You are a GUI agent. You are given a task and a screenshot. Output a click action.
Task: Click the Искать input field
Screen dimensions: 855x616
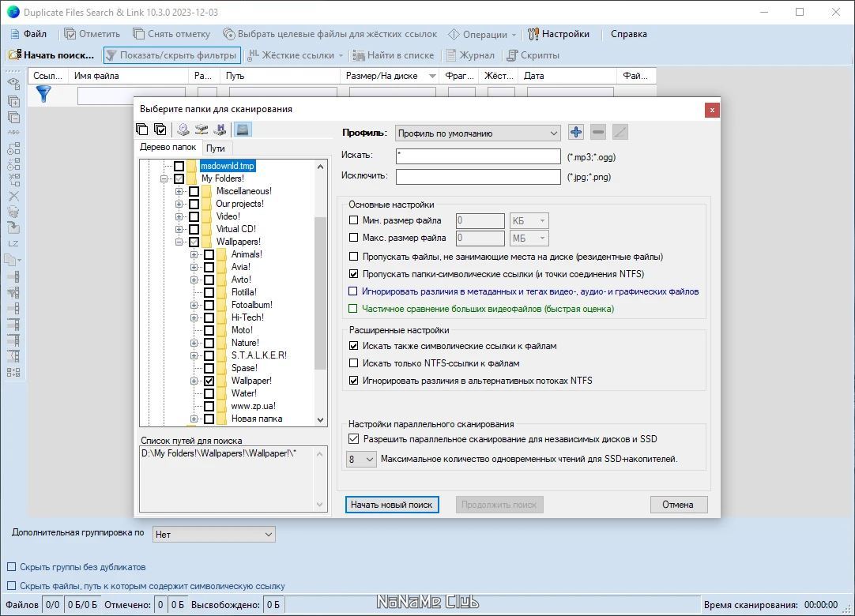point(478,156)
